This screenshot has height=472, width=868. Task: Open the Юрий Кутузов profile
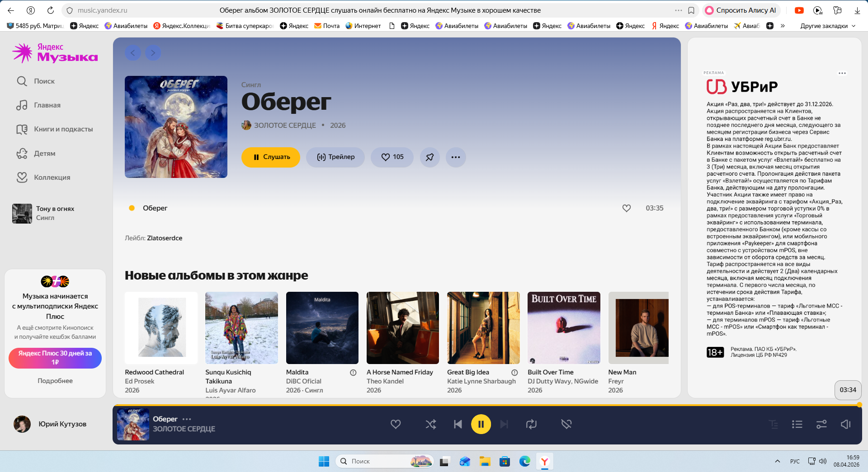tap(50, 424)
